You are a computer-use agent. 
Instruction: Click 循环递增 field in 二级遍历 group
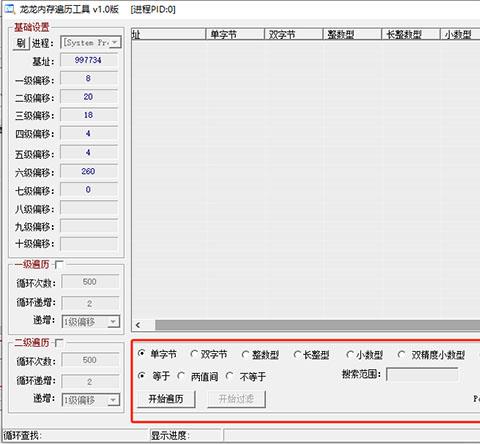coord(90,382)
